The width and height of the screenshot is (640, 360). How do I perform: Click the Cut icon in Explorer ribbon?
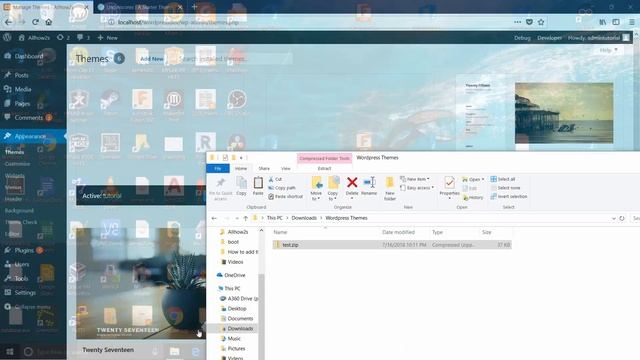click(x=271, y=179)
